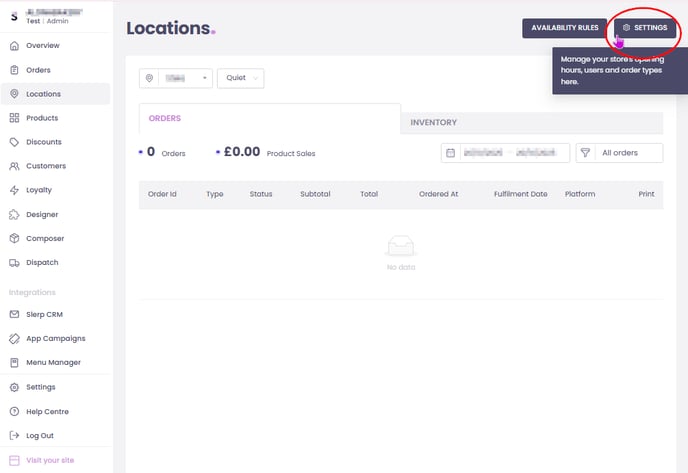Switch to the Inventory tab
The height and width of the screenshot is (473, 688).
click(x=433, y=123)
